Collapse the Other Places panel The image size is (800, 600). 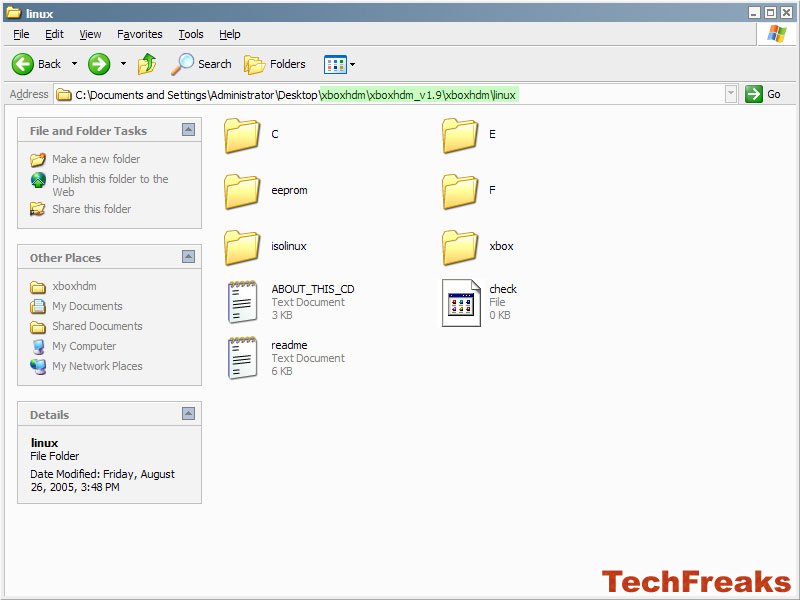coord(188,256)
